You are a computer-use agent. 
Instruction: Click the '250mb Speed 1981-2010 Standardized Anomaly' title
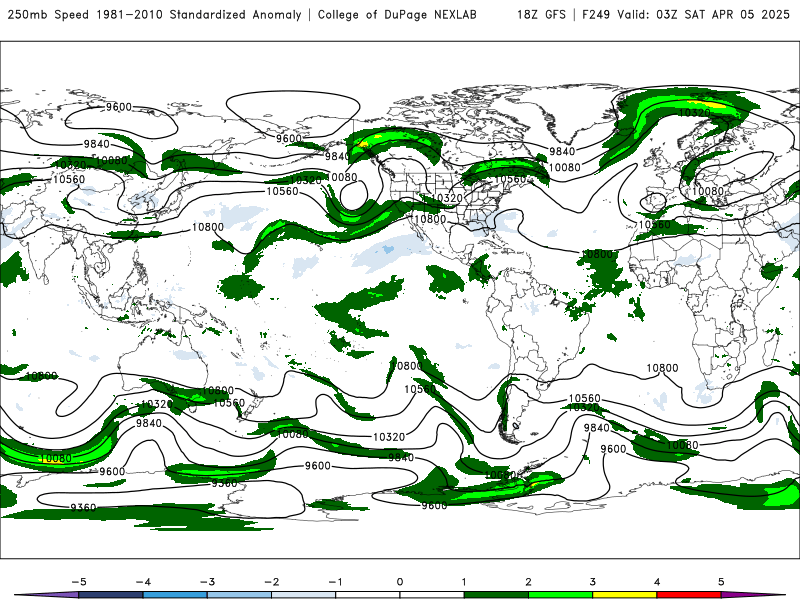(x=155, y=15)
